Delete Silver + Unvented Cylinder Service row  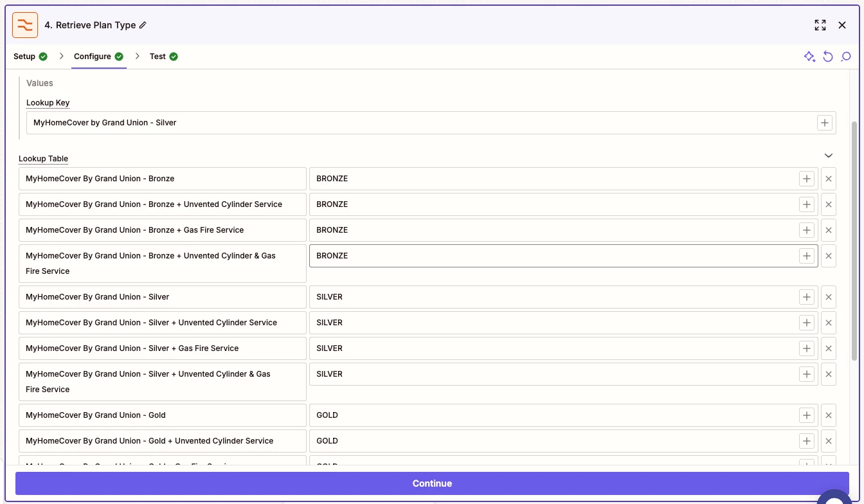[829, 323]
